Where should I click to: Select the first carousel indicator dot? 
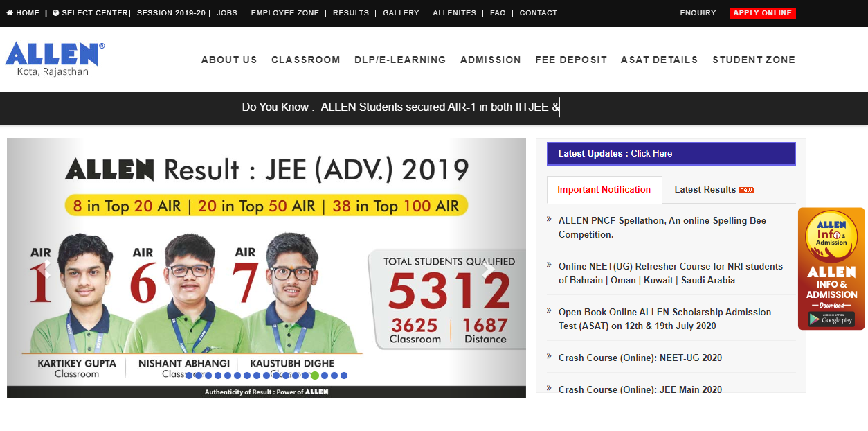[x=189, y=376]
